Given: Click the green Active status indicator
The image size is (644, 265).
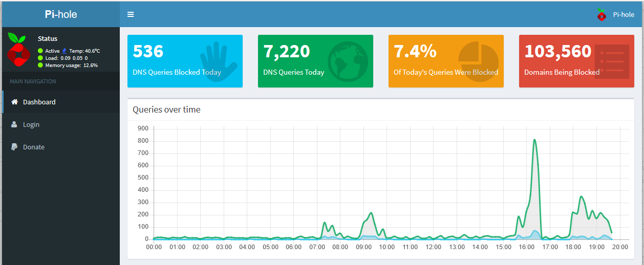Looking at the screenshot, I should pyautogui.click(x=40, y=51).
